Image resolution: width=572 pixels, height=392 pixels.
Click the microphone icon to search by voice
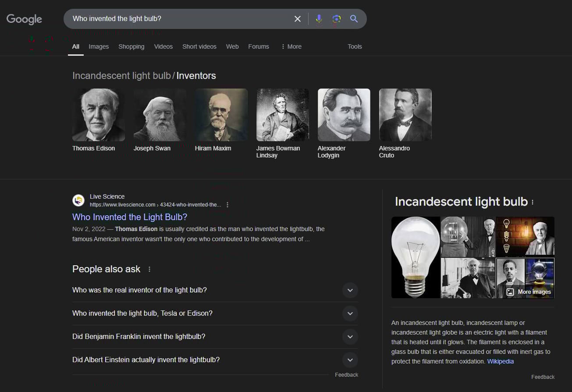coord(319,19)
